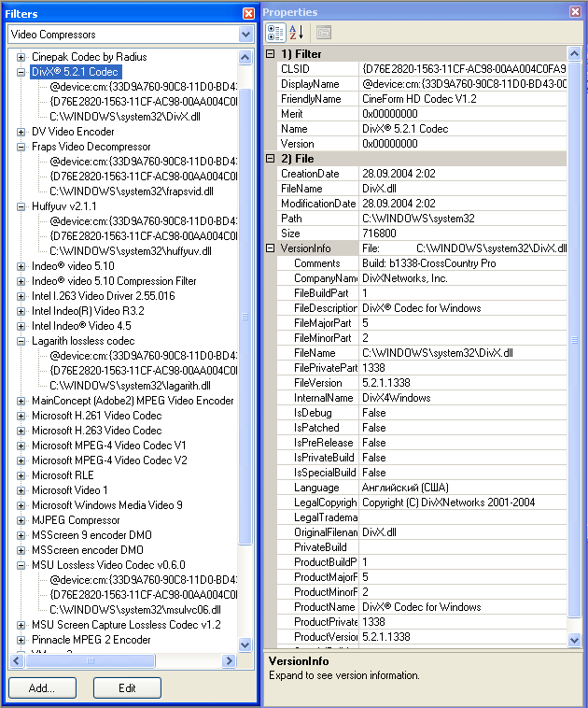Expand the DV Video Encoder node
This screenshot has width=588, height=708.
pos(21,132)
